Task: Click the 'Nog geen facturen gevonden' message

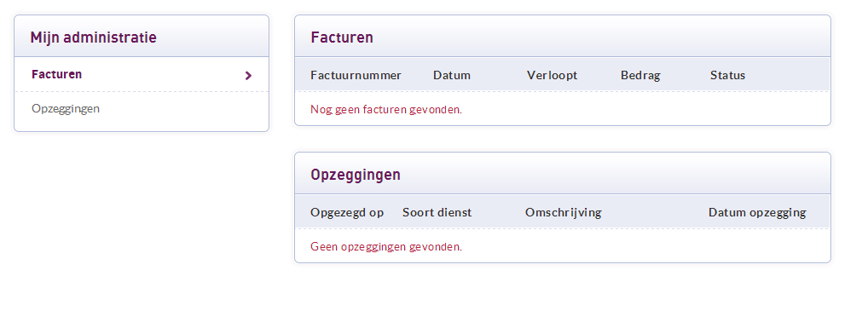Action: click(386, 110)
